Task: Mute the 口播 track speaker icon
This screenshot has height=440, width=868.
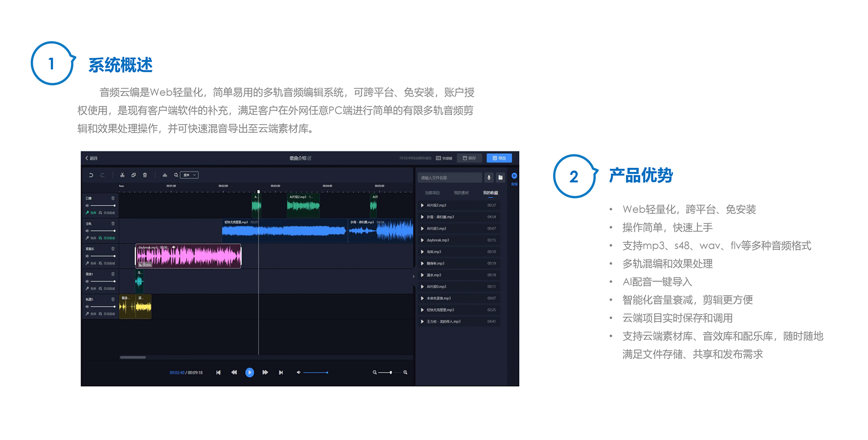Action: click(x=87, y=206)
